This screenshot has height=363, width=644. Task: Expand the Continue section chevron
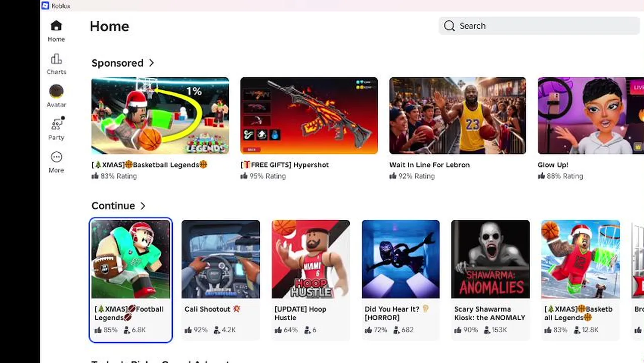click(x=143, y=206)
